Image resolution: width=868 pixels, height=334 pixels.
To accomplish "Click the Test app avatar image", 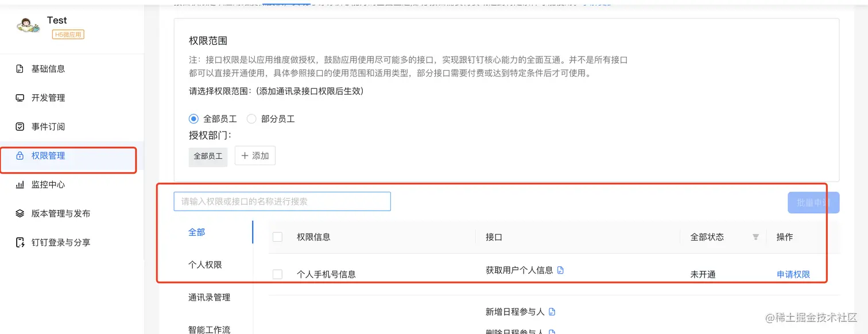I will coord(29,26).
